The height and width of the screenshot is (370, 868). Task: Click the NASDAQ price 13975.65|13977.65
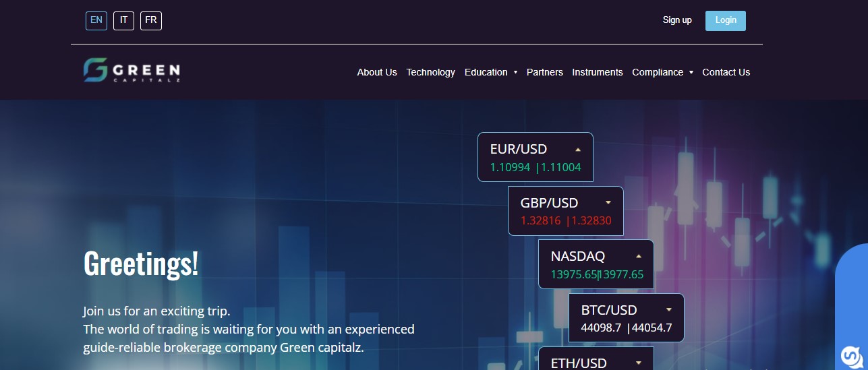coord(597,274)
